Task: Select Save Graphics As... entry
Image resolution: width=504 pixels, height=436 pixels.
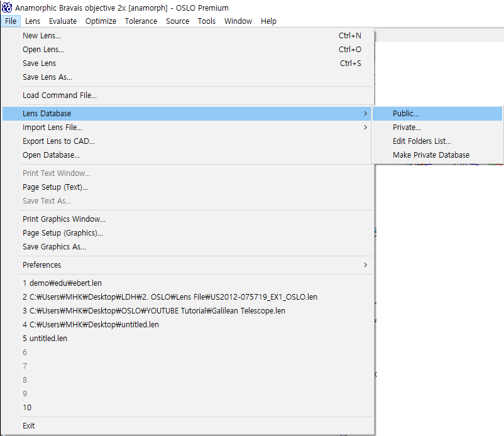Action: pos(188,247)
